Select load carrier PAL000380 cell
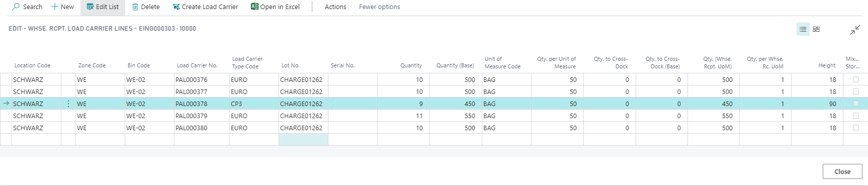The width and height of the screenshot is (868, 186). 202,128
